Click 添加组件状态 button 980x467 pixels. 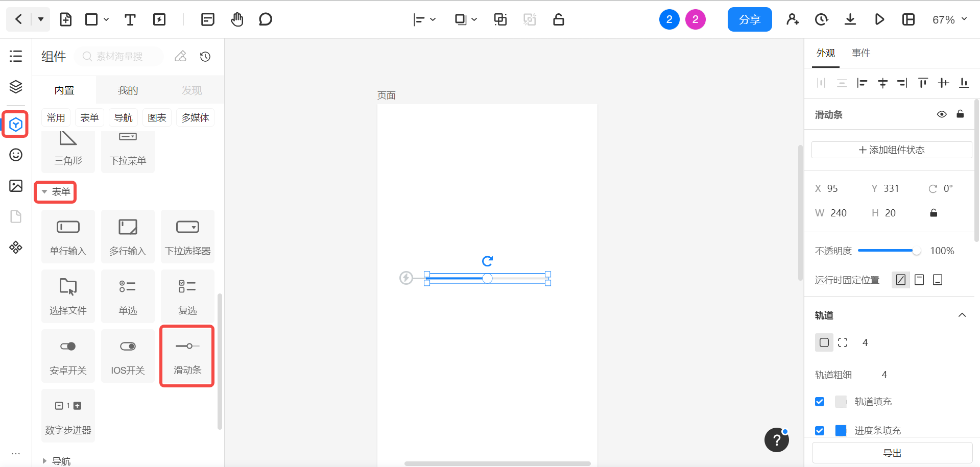click(x=891, y=150)
